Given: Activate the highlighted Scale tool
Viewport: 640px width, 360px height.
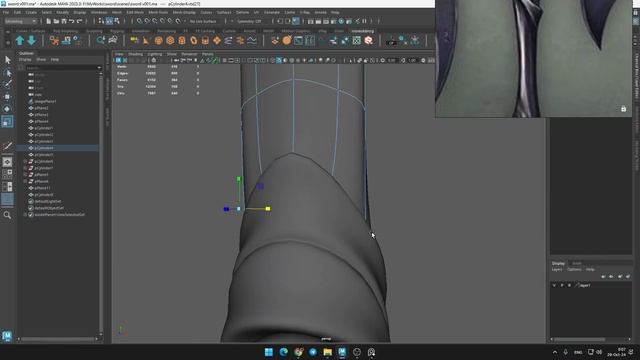Looking at the screenshot, I should pos(7,121).
